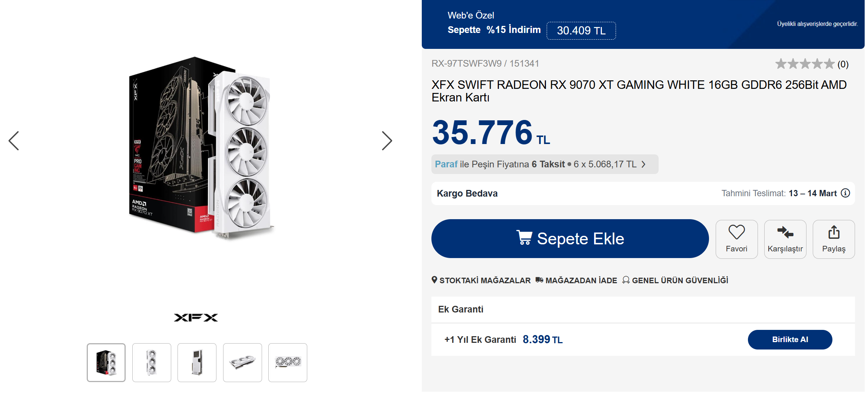Show the next product image with right arrow
Screen dimensions: 868x398
pos(387,141)
